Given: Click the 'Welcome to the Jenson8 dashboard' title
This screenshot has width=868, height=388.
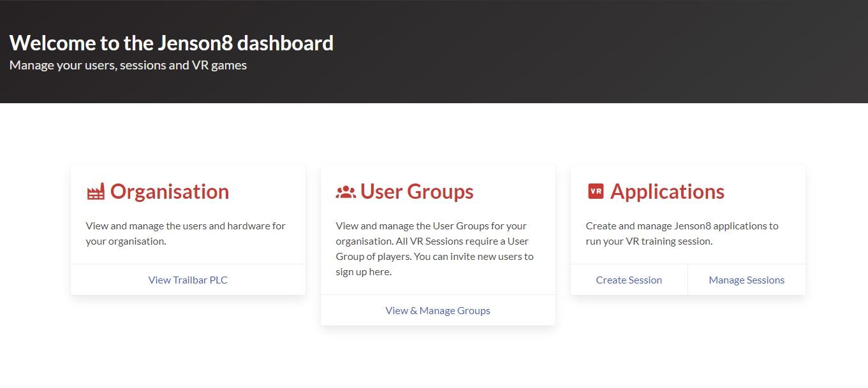Looking at the screenshot, I should tap(172, 43).
